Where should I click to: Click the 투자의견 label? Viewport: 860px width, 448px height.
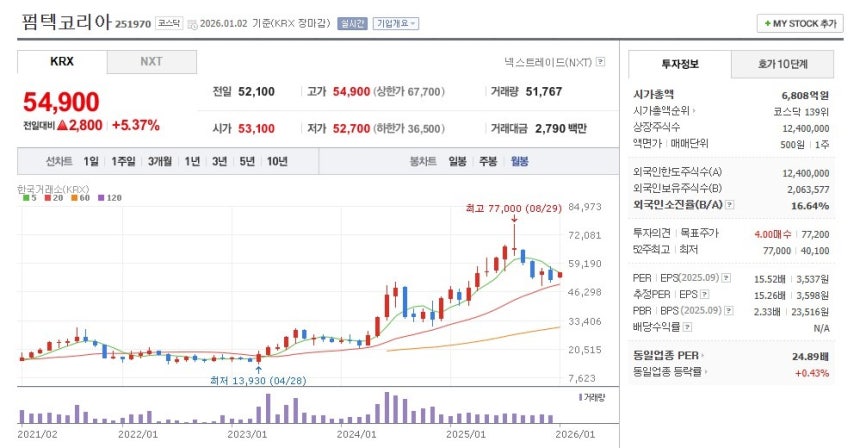pyautogui.click(x=652, y=233)
